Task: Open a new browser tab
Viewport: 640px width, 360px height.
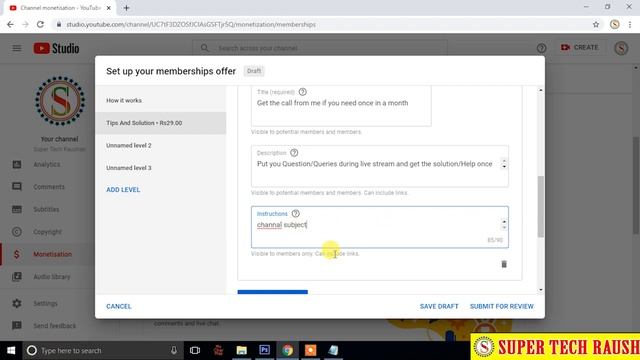Action: (126, 8)
